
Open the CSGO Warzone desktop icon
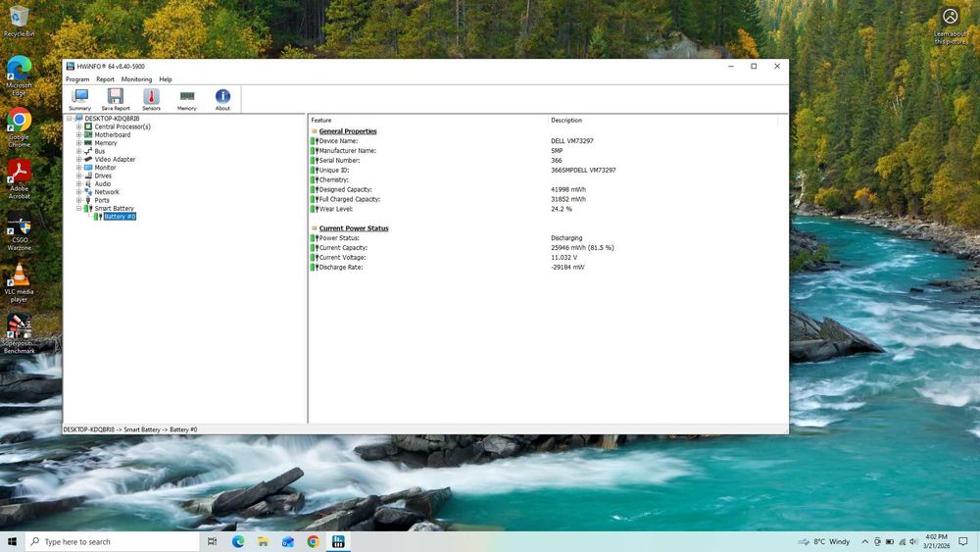pyautogui.click(x=19, y=230)
